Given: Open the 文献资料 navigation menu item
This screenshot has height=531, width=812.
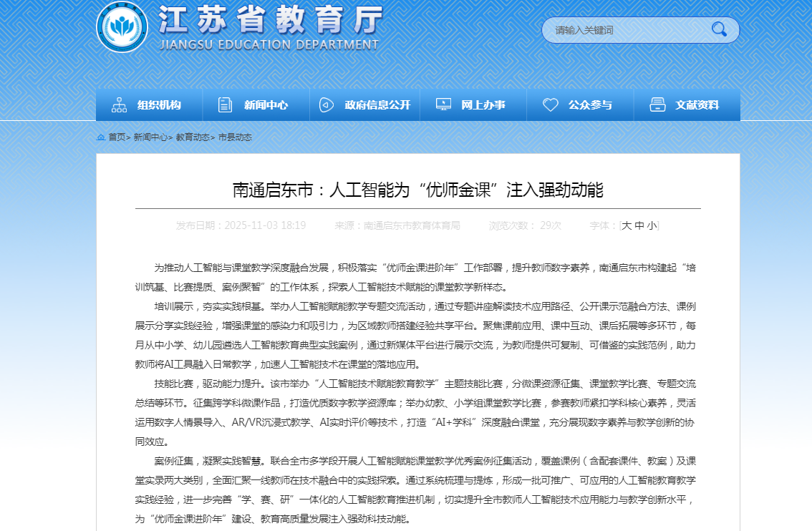Looking at the screenshot, I should click(x=697, y=105).
